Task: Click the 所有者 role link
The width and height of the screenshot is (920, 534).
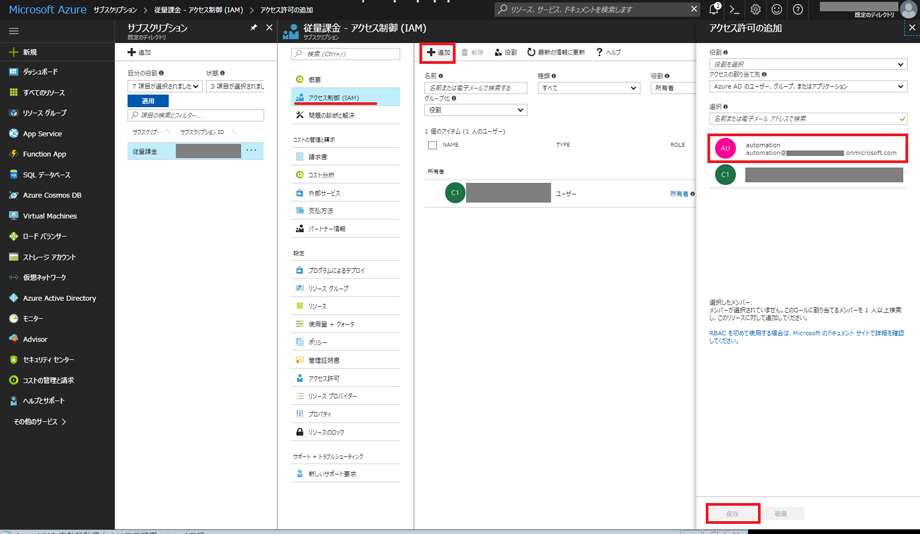Action: tap(679, 194)
